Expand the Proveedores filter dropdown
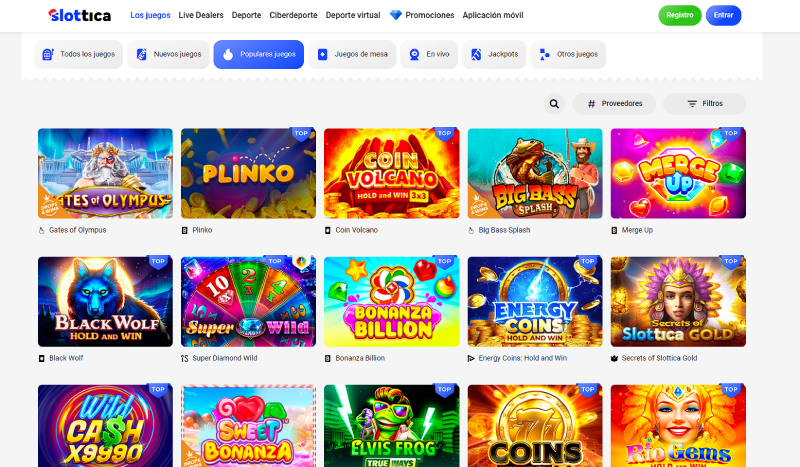Viewport: 800px width, 467px height. (614, 103)
